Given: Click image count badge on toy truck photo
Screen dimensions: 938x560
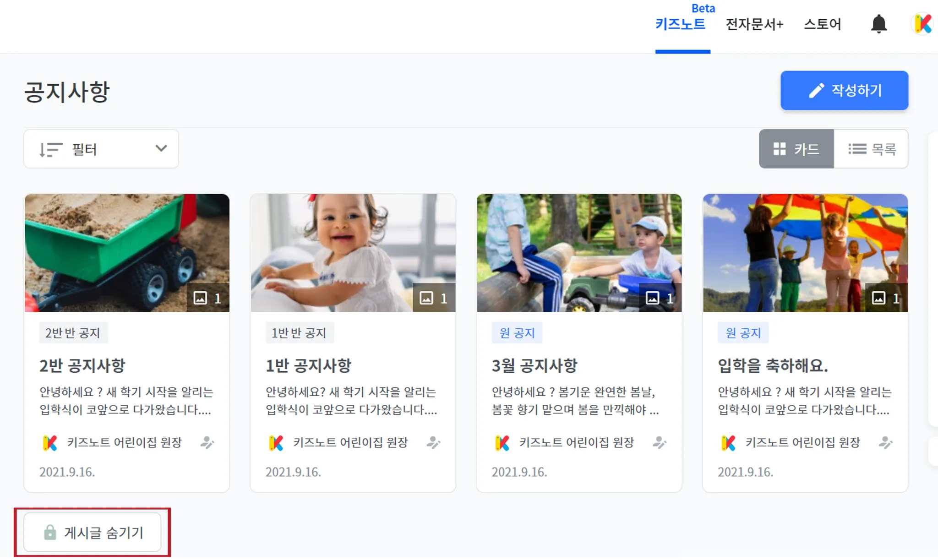Looking at the screenshot, I should pyautogui.click(x=208, y=298).
